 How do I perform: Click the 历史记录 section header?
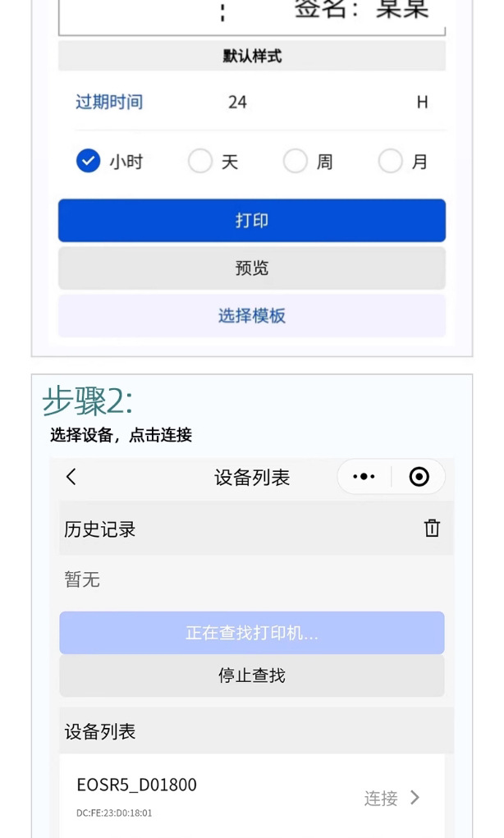pyautogui.click(x=100, y=530)
